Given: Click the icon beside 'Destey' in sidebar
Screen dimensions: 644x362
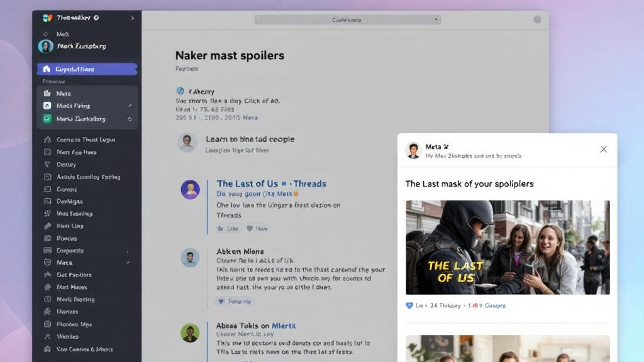Looking at the screenshot, I should pyautogui.click(x=47, y=165).
